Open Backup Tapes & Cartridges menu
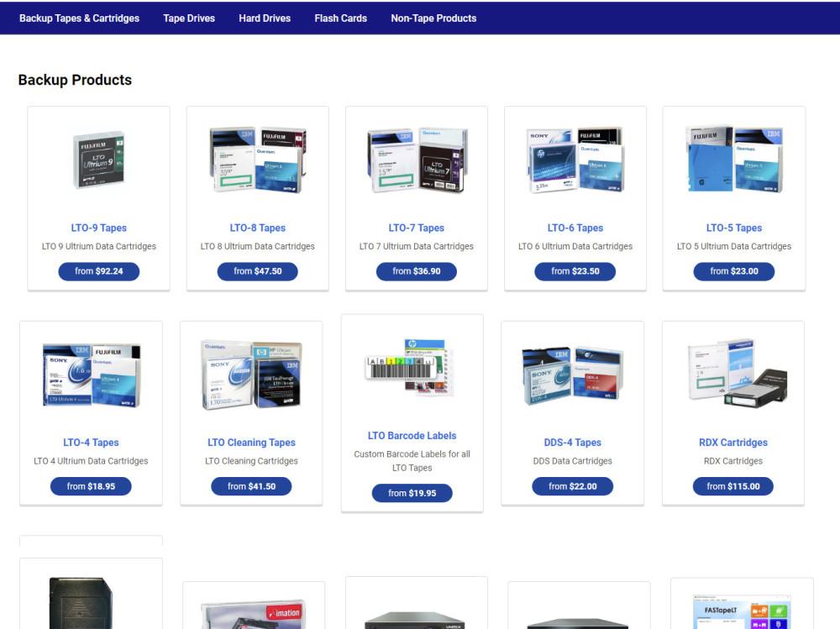The height and width of the screenshot is (629, 840). pyautogui.click(x=79, y=18)
